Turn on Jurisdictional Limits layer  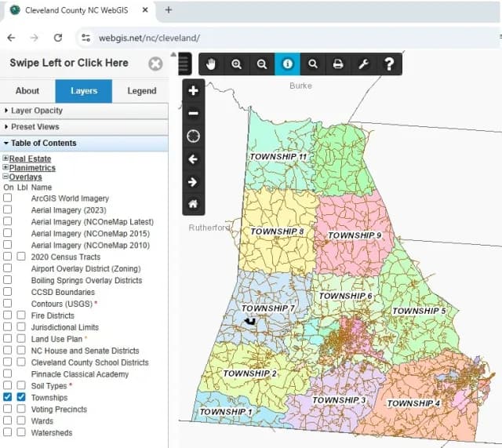coord(7,327)
